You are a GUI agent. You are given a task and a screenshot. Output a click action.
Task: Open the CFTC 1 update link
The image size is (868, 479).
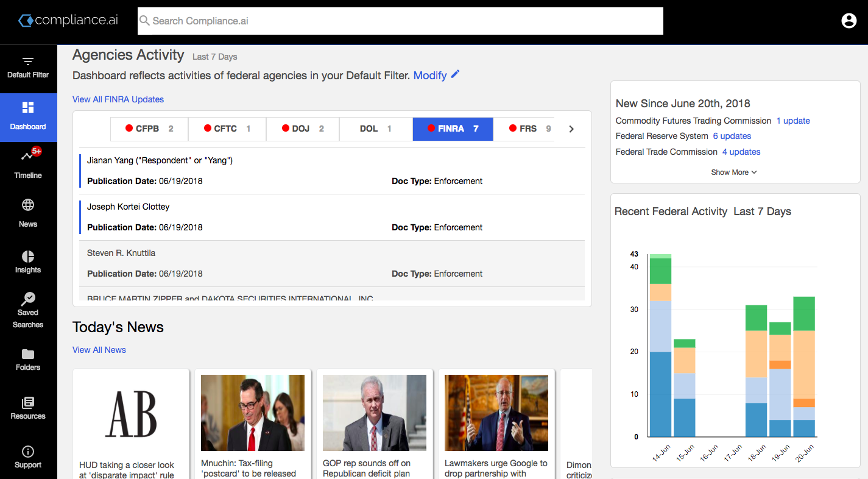(x=793, y=121)
